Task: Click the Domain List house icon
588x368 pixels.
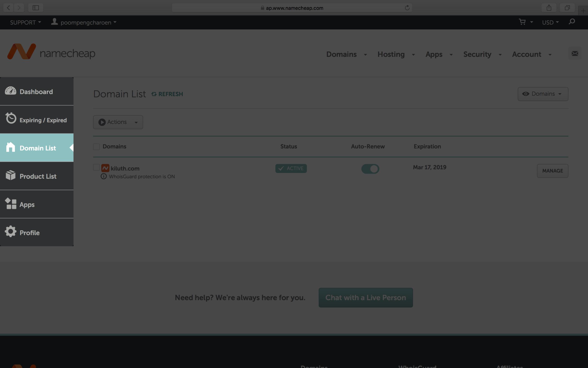Action: (x=10, y=147)
